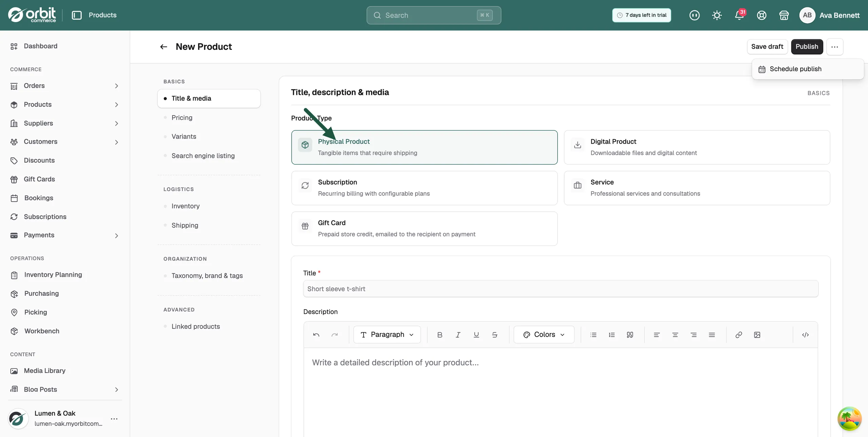This screenshot has width=868, height=437.
Task: Click Save draft button
Action: click(x=767, y=47)
